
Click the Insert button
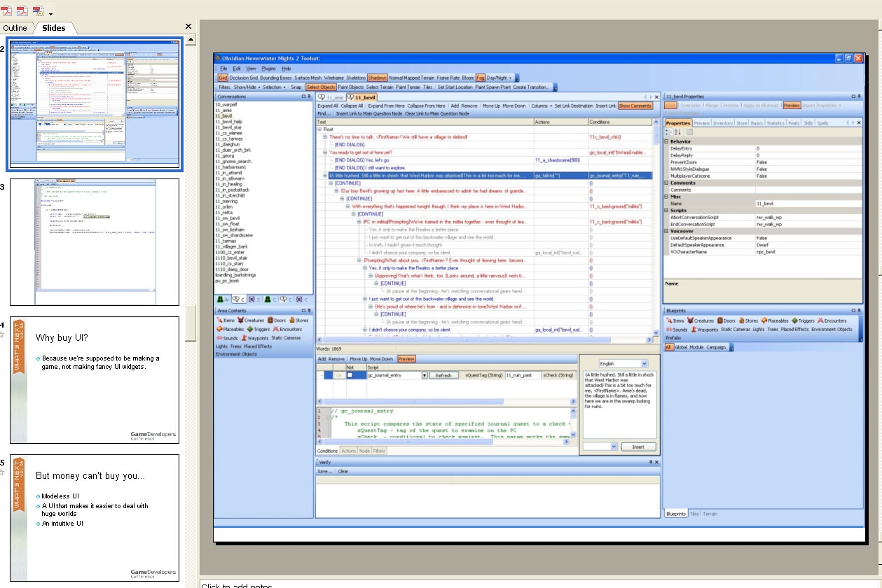638,447
